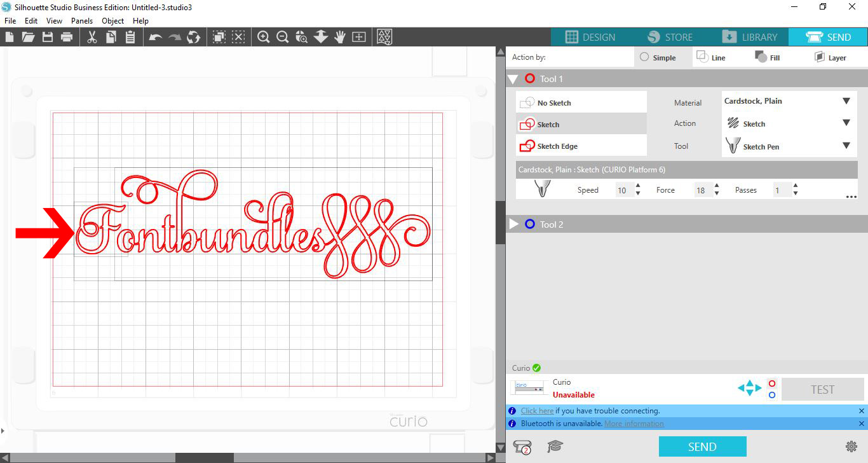Click the Curio machine thumbnail
Image resolution: width=868 pixels, height=463 pixels.
click(x=529, y=386)
